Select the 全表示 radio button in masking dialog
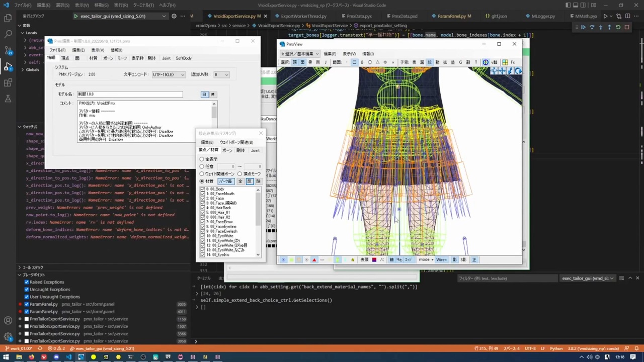Image resolution: width=644 pixels, height=362 pixels. click(202, 159)
